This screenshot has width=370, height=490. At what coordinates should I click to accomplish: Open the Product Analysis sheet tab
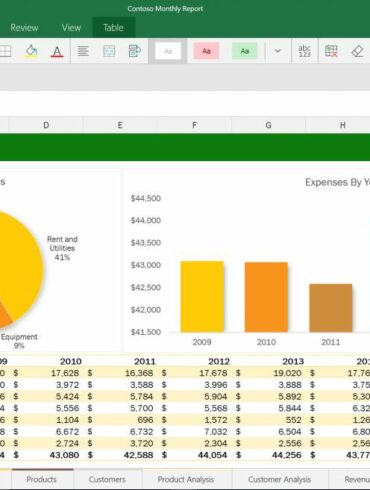click(186, 479)
